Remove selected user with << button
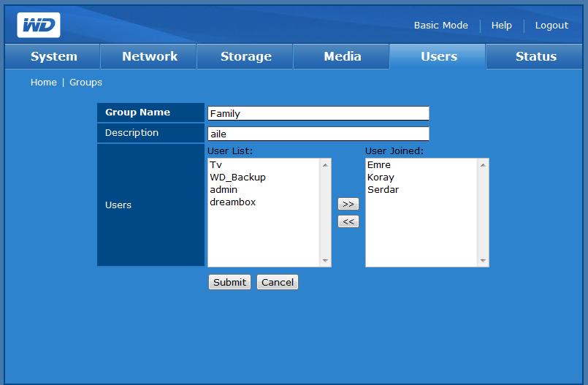Viewport: 588px width, 385px height. (348, 221)
